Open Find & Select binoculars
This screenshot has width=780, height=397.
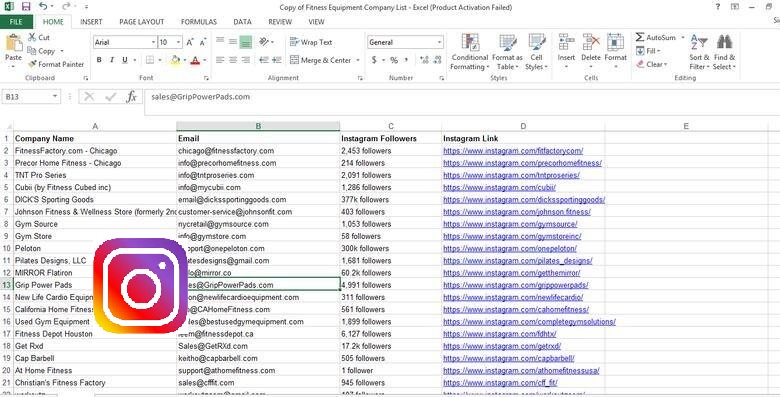coord(724,52)
